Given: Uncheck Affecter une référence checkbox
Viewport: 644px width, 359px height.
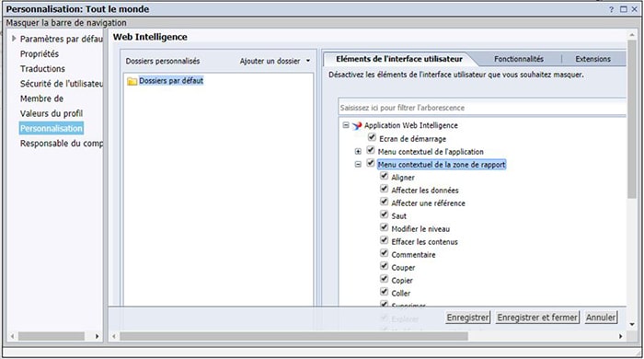Looking at the screenshot, I should [x=384, y=202].
